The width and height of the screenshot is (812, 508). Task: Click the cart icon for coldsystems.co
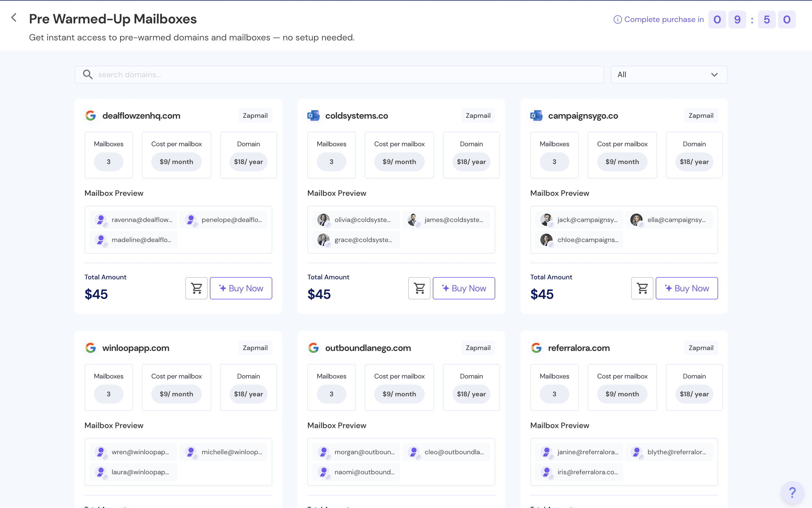click(x=419, y=288)
